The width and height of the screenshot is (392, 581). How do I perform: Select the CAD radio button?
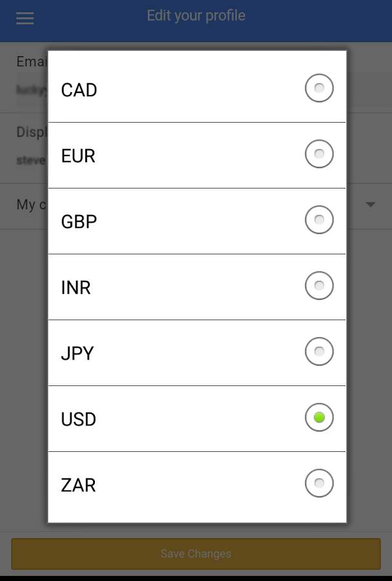319,88
